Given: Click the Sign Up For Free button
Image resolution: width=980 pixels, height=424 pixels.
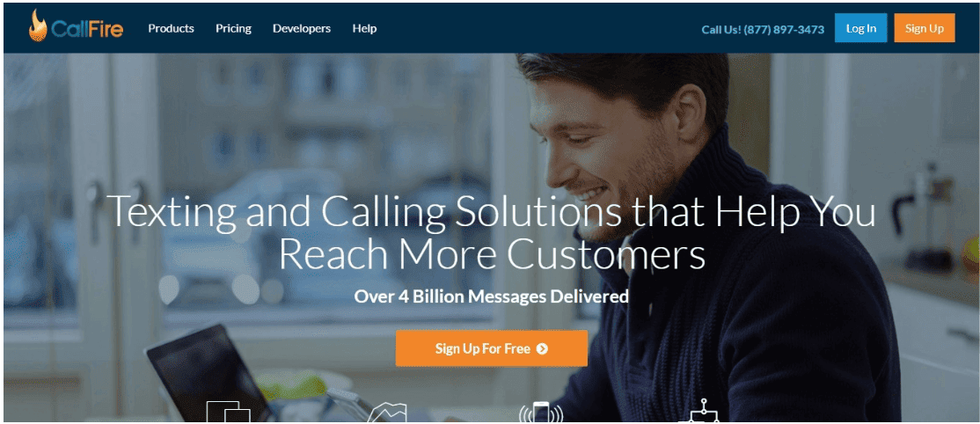Looking at the screenshot, I should pyautogui.click(x=491, y=348).
